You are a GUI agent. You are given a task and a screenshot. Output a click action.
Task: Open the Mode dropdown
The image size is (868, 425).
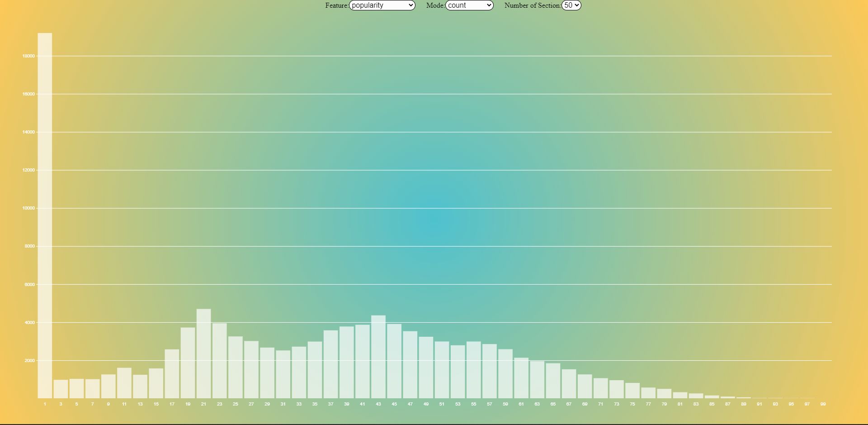(x=469, y=5)
